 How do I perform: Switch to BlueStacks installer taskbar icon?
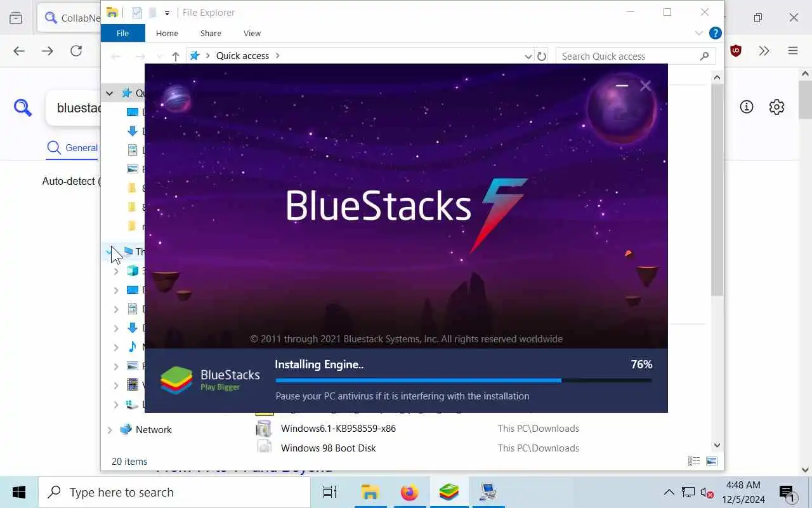[449, 492]
